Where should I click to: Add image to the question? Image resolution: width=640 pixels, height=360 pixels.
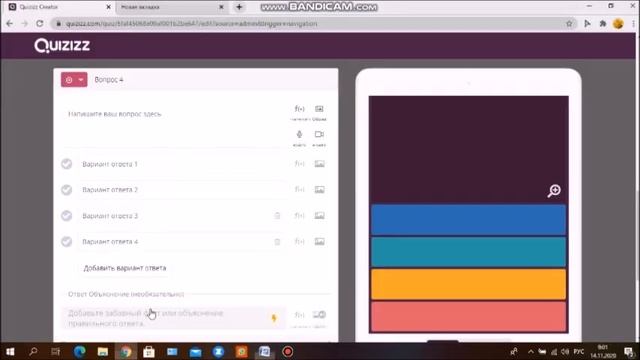319,109
